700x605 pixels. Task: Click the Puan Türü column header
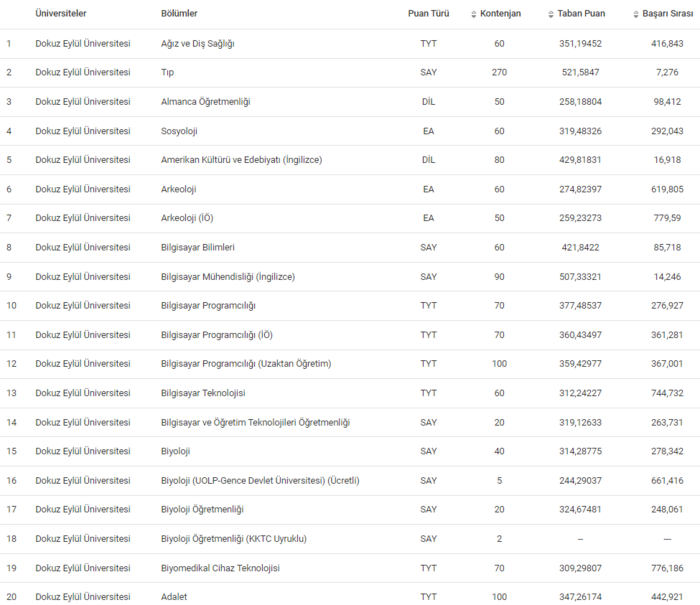(x=428, y=13)
